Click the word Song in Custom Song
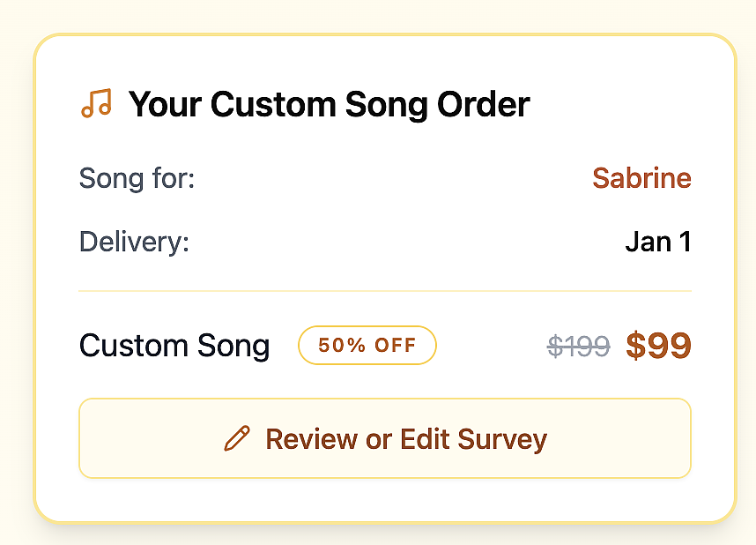Viewport: 756px width, 545px height. click(x=233, y=347)
